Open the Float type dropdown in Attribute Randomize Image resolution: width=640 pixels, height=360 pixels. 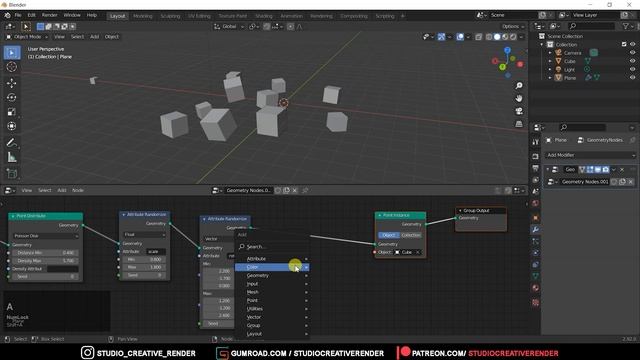pos(144,235)
